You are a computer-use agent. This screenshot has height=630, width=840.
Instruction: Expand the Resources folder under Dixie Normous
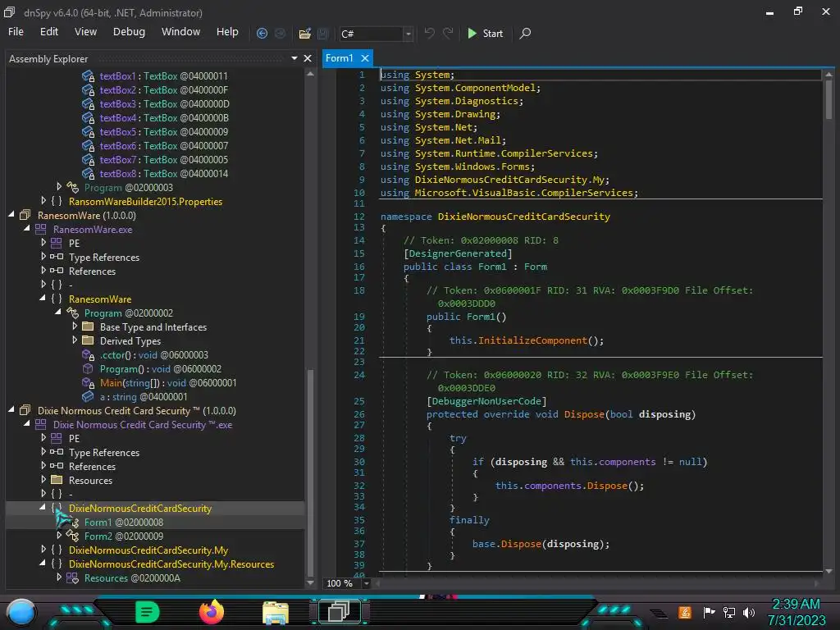pyautogui.click(x=43, y=479)
